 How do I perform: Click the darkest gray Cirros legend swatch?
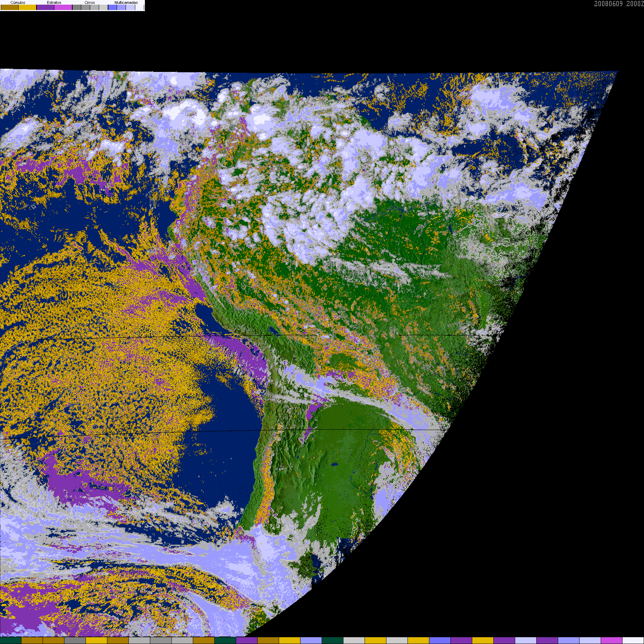pyautogui.click(x=77, y=7)
